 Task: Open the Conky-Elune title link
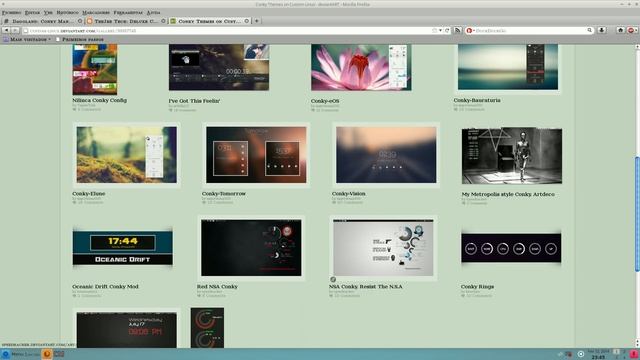pos(89,193)
